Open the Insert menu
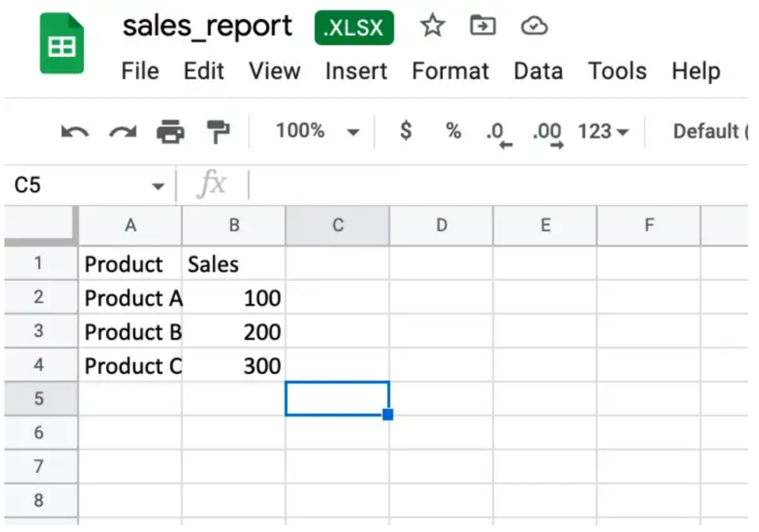 click(x=356, y=71)
